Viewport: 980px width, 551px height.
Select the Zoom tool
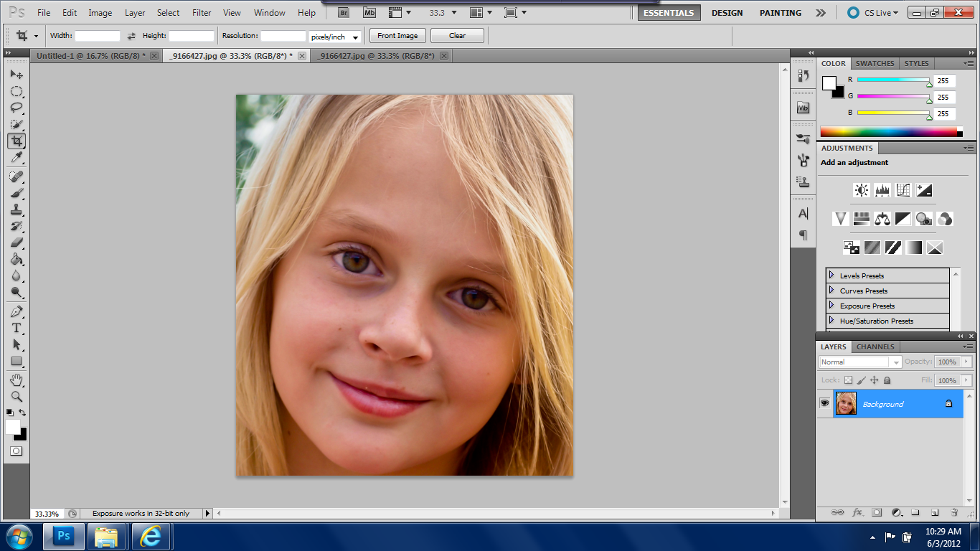tap(17, 396)
